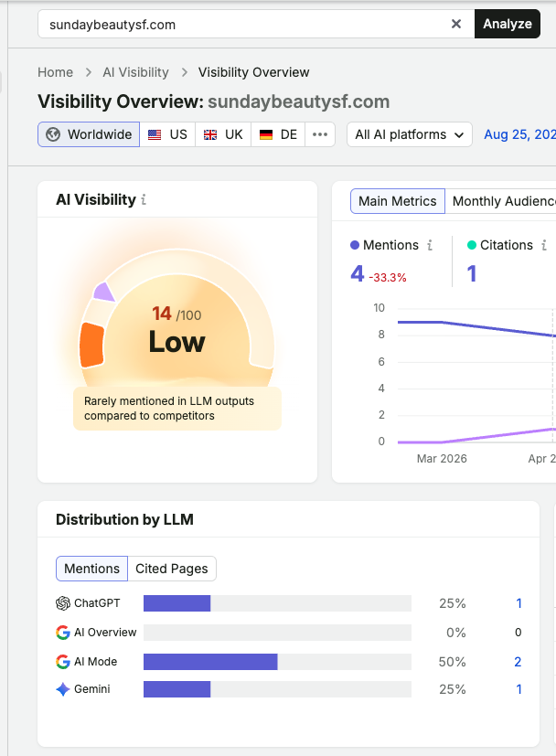Click the purple segment of visibility gauge
556x756 pixels.
point(104,293)
